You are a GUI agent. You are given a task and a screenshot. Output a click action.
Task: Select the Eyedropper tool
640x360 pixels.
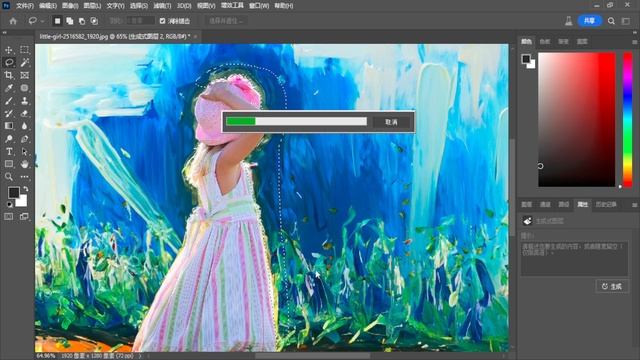pos(9,88)
